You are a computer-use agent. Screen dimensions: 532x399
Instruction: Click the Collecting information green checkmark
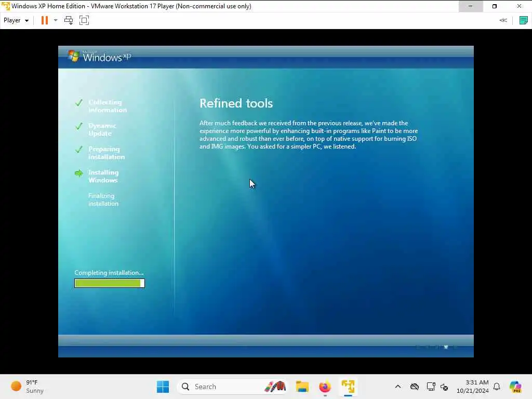pyautogui.click(x=79, y=103)
